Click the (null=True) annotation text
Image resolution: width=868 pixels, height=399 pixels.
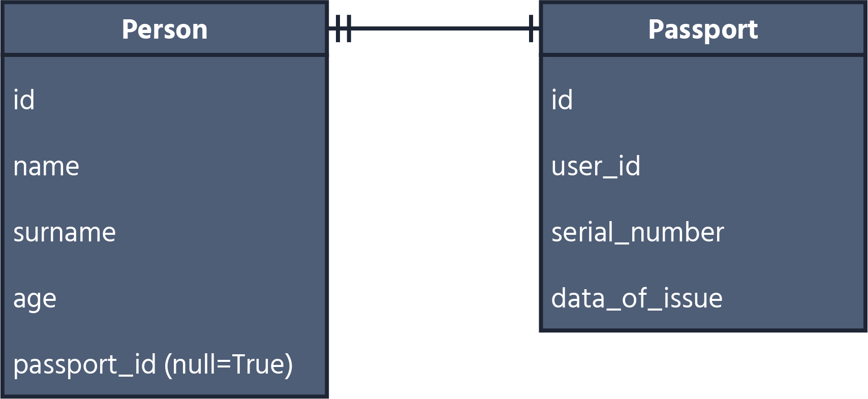[x=229, y=364]
